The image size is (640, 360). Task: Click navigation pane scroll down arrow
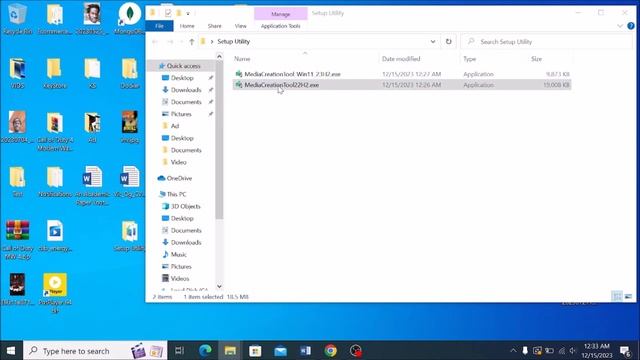pyautogui.click(x=219, y=287)
